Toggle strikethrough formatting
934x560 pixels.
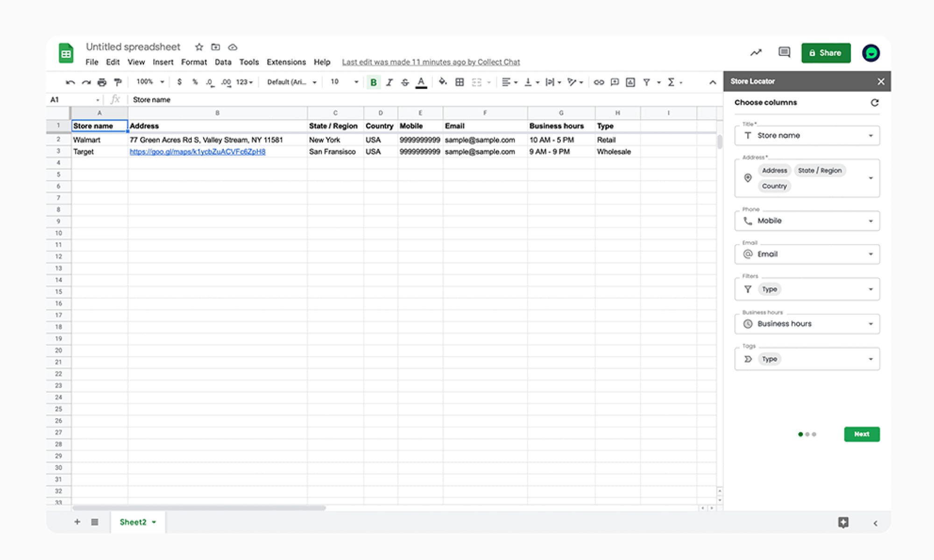405,83
